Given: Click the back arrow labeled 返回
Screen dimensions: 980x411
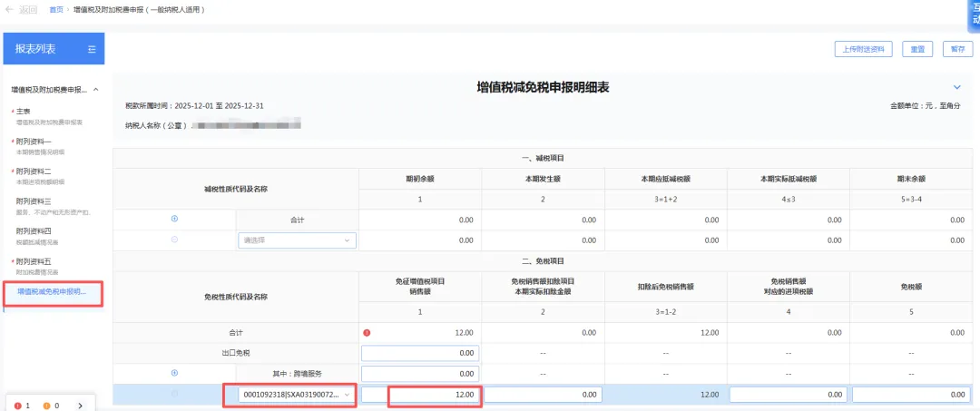Looking at the screenshot, I should [21, 10].
